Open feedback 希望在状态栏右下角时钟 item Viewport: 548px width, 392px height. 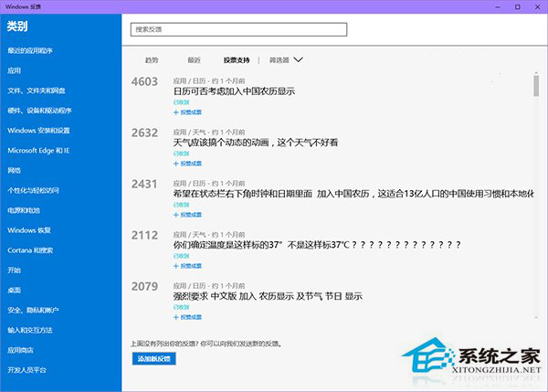[x=353, y=194]
